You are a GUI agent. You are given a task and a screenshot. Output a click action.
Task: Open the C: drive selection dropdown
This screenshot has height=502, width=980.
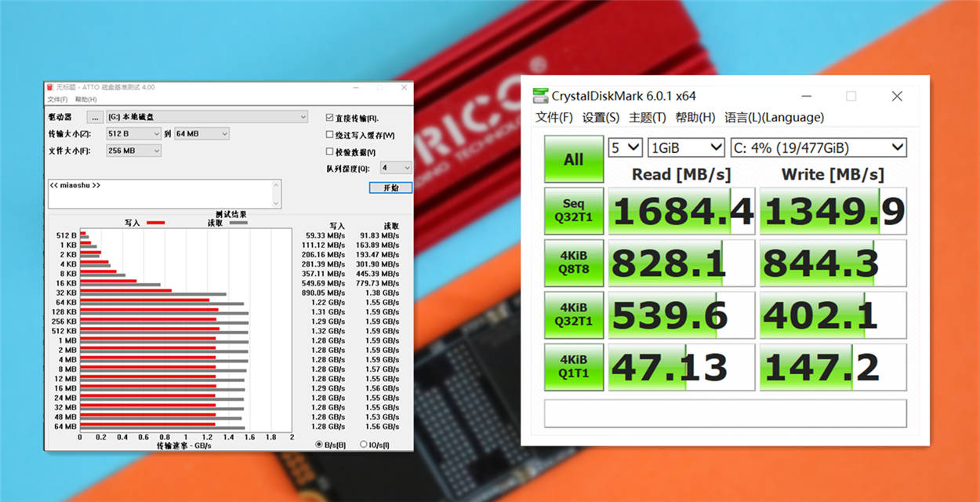click(817, 147)
